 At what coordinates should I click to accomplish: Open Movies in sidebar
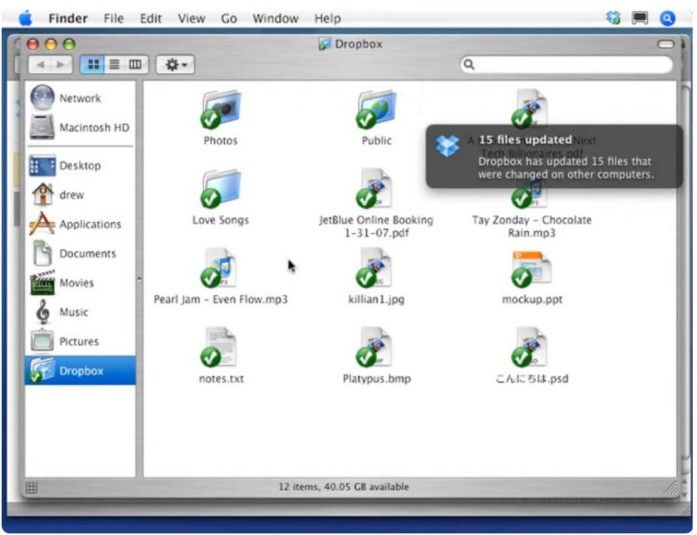pos(80,283)
